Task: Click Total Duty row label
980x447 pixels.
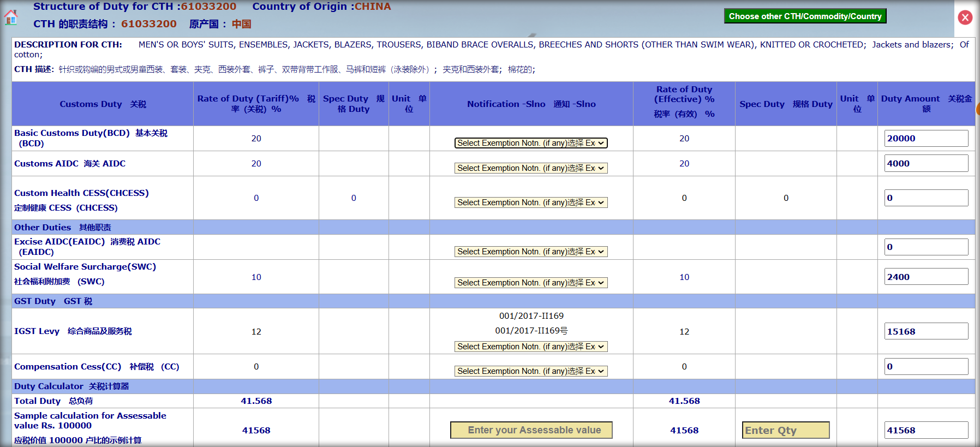Action: tap(53, 401)
